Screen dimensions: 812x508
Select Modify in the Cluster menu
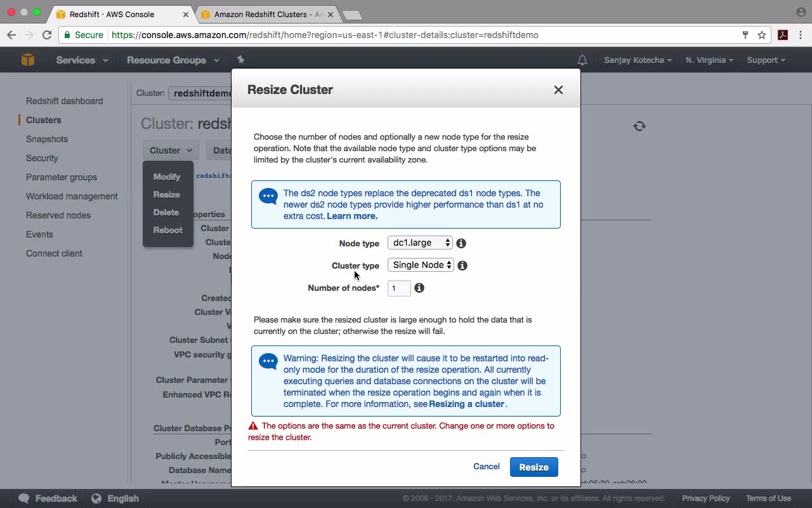tap(167, 177)
